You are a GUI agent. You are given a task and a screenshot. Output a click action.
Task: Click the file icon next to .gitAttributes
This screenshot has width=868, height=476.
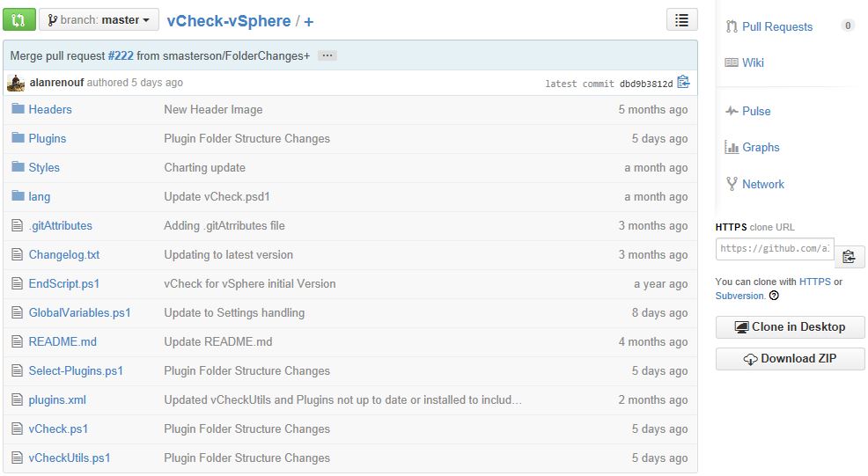coord(18,225)
